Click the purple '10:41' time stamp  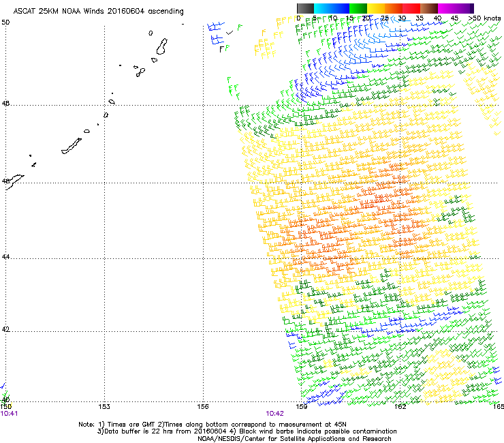(9, 414)
